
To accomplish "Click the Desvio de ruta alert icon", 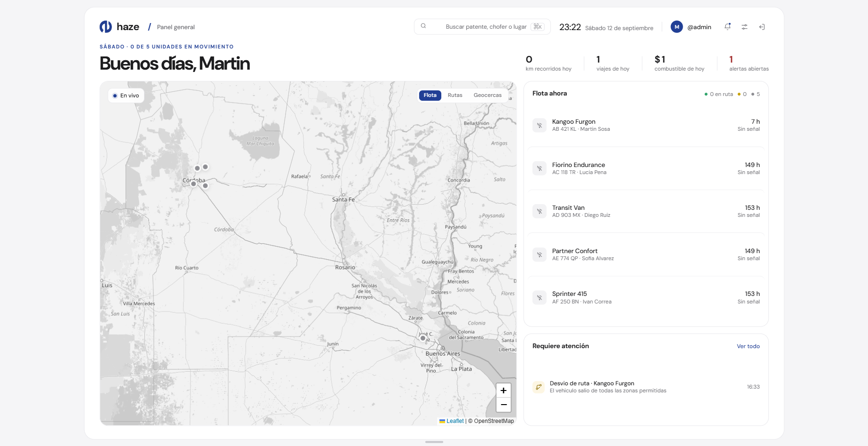I will pyautogui.click(x=539, y=387).
